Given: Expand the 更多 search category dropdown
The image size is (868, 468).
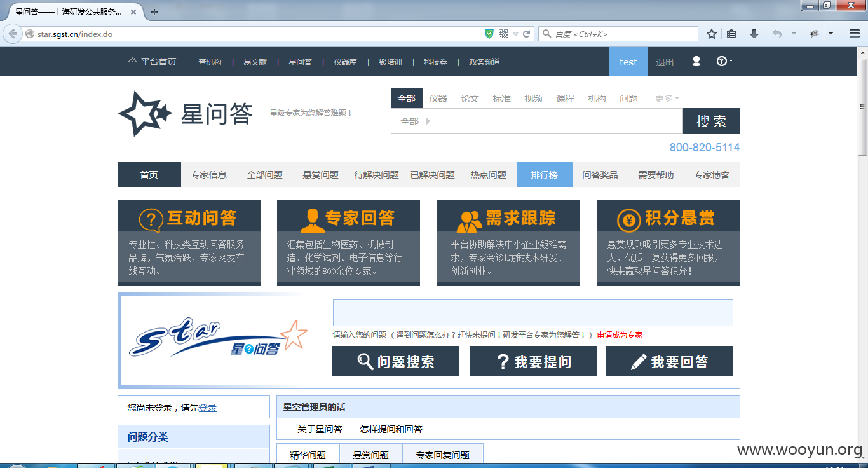Looking at the screenshot, I should (667, 99).
